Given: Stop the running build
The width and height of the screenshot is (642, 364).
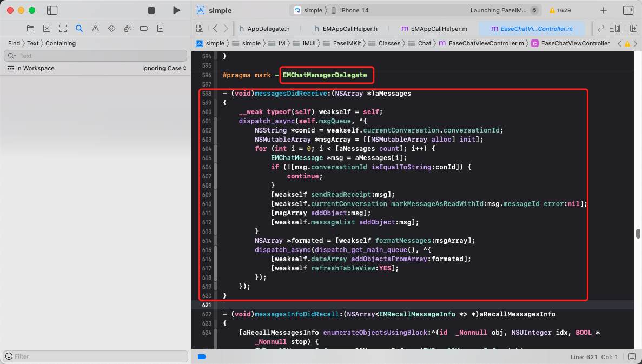Looking at the screenshot, I should click(x=151, y=10).
